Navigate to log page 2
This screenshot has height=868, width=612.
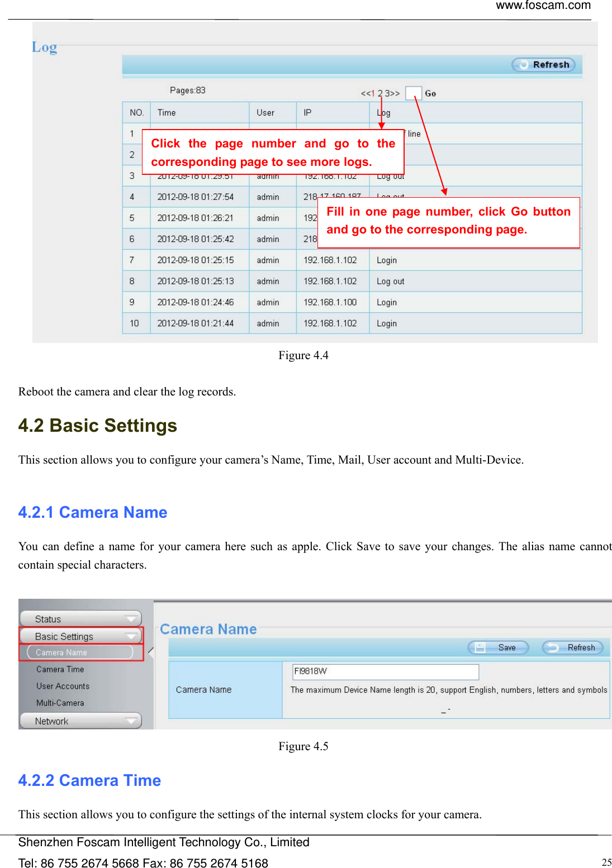380,93
